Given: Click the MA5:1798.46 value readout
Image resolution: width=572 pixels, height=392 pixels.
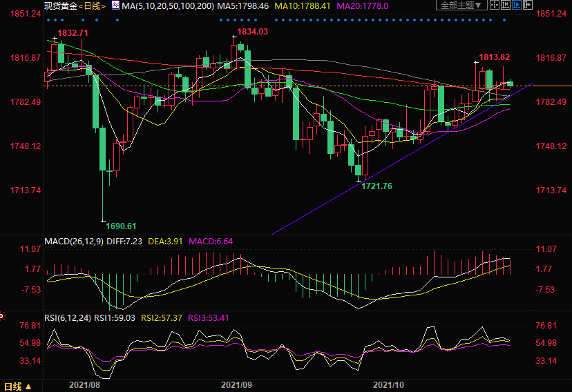Looking at the screenshot, I should (x=242, y=6).
